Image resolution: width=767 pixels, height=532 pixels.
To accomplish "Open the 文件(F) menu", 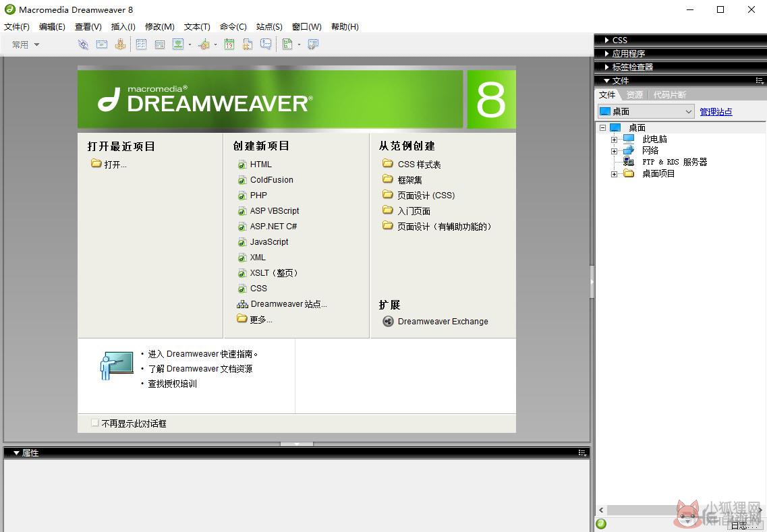I will (x=17, y=27).
